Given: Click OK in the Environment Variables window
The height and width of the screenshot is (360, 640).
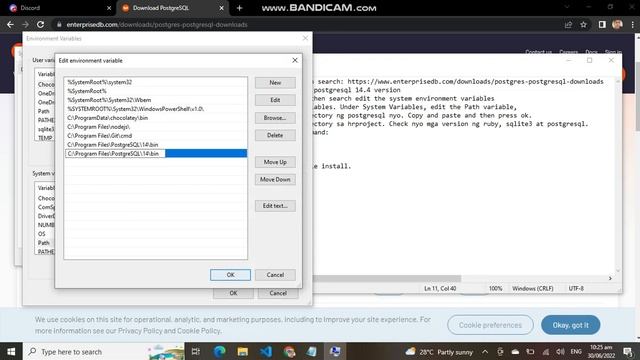Looking at the screenshot, I should (x=233, y=293).
